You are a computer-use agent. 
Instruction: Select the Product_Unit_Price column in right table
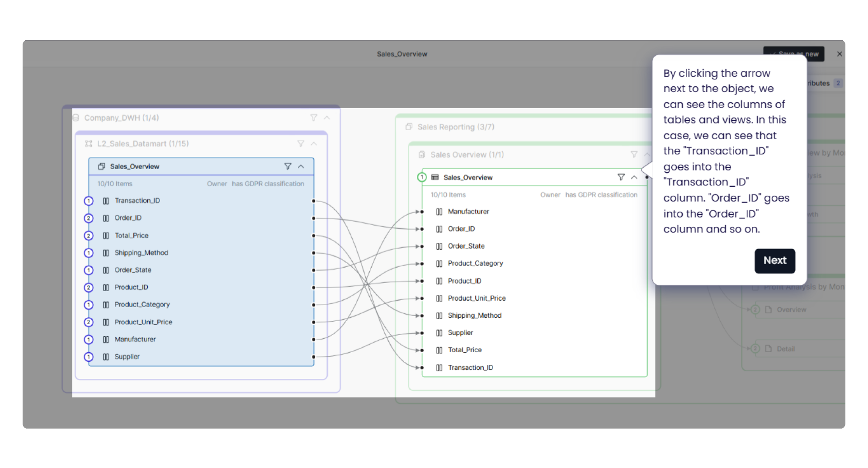(476, 298)
